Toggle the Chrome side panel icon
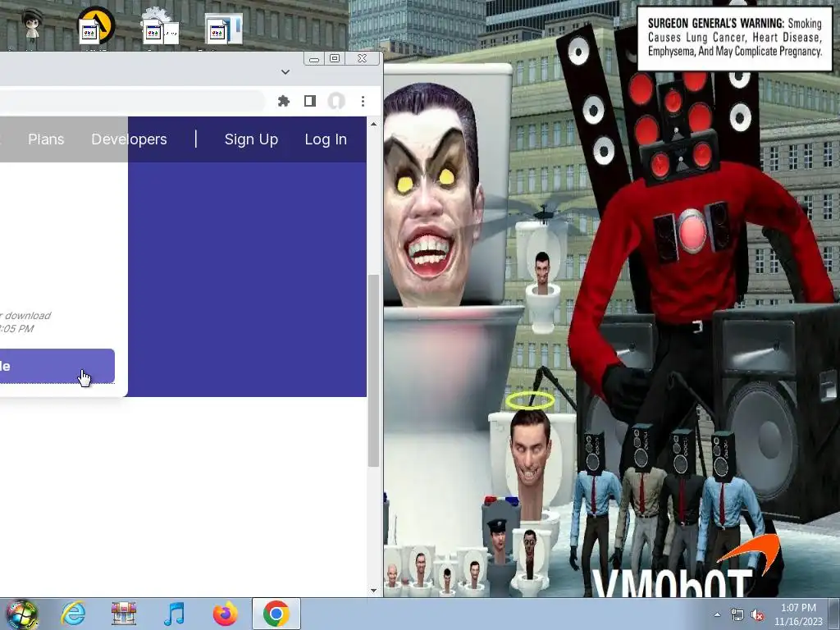Image resolution: width=840 pixels, height=630 pixels. [309, 101]
